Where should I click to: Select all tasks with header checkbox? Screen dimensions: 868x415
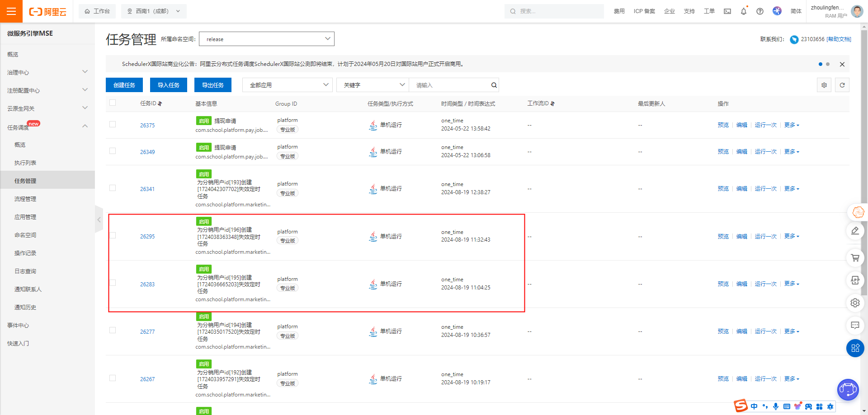(113, 103)
